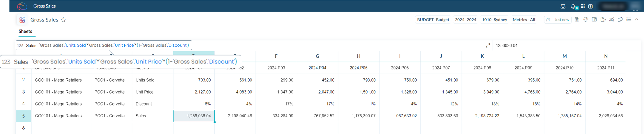Expand the formula bar editor
Viewport: 644px width, 134px height.
pyautogui.click(x=488, y=46)
